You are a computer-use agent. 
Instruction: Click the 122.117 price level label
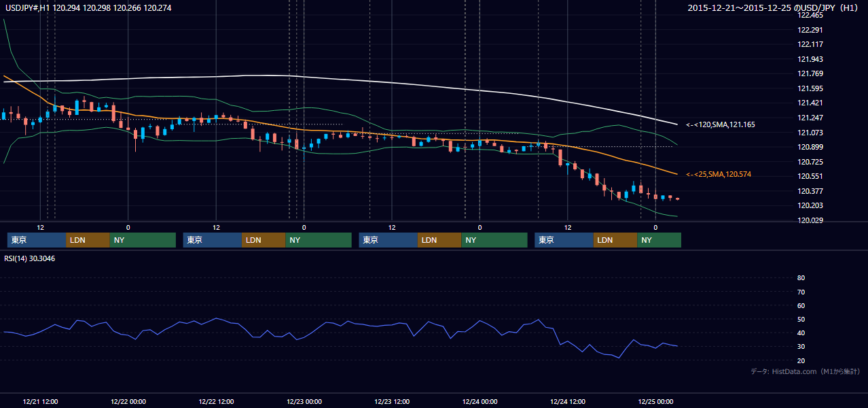(810, 44)
